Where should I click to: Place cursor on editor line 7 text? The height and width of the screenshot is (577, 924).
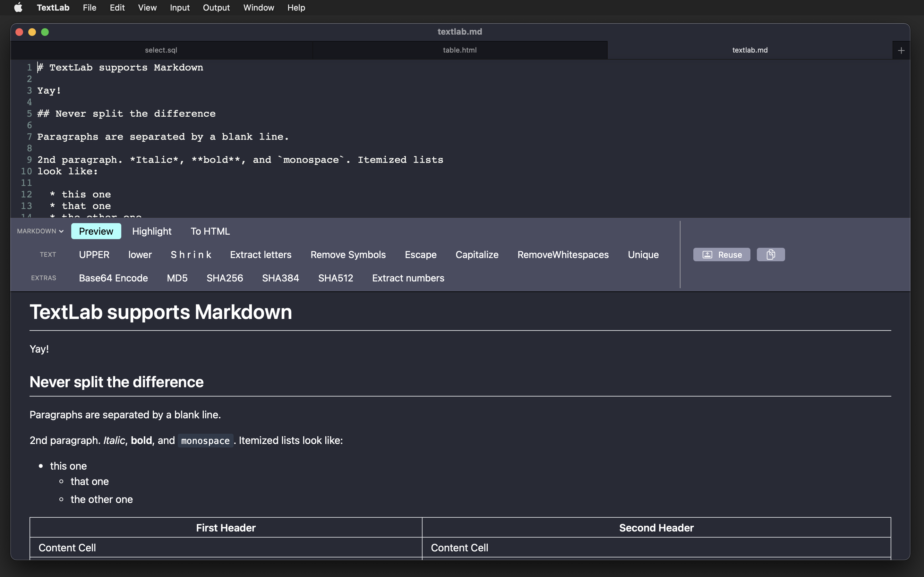tap(163, 137)
